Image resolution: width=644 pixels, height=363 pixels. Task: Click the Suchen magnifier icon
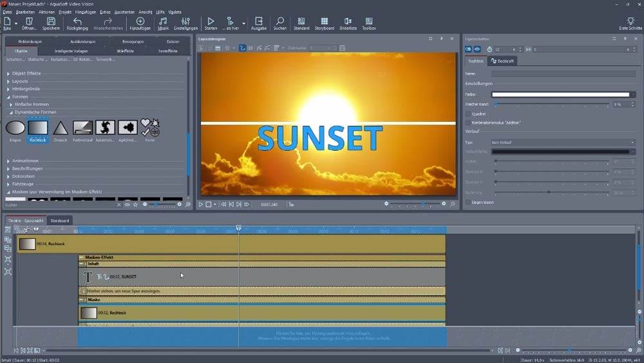point(280,22)
